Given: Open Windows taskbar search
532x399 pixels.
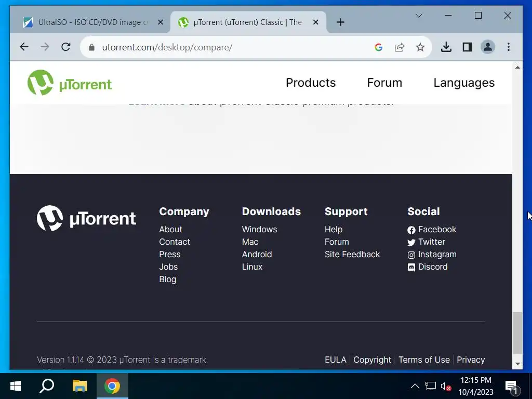Looking at the screenshot, I should click(x=47, y=386).
